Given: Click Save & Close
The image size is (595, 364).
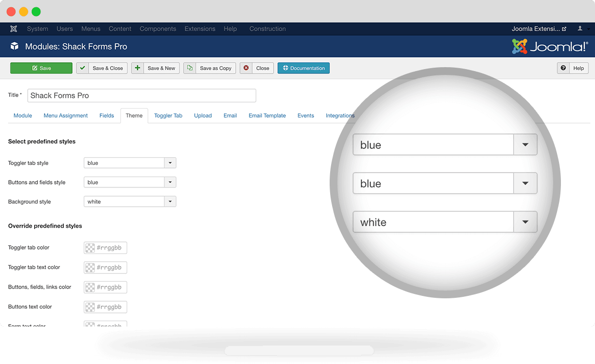Looking at the screenshot, I should [x=102, y=68].
